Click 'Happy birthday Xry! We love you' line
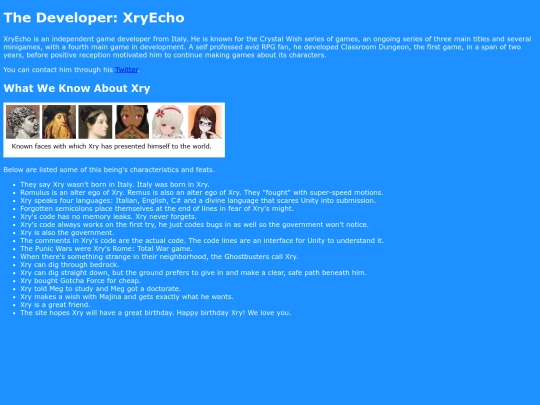The image size is (540, 405). tap(156, 313)
